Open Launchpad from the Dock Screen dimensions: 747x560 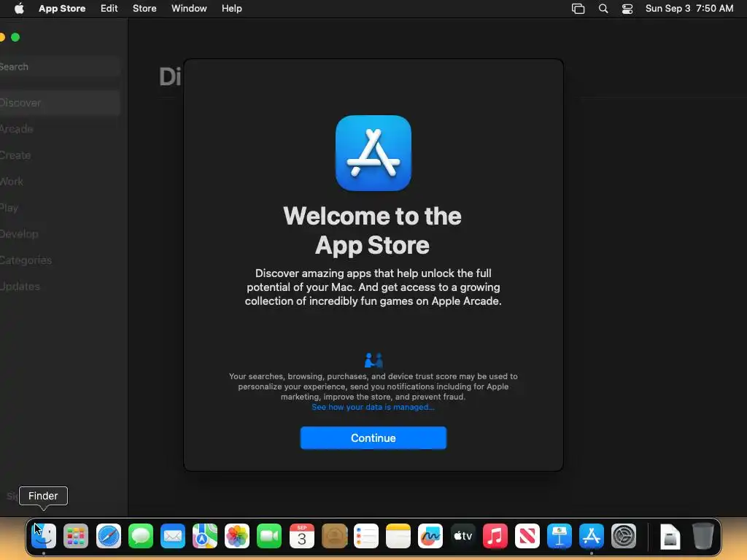(x=76, y=536)
